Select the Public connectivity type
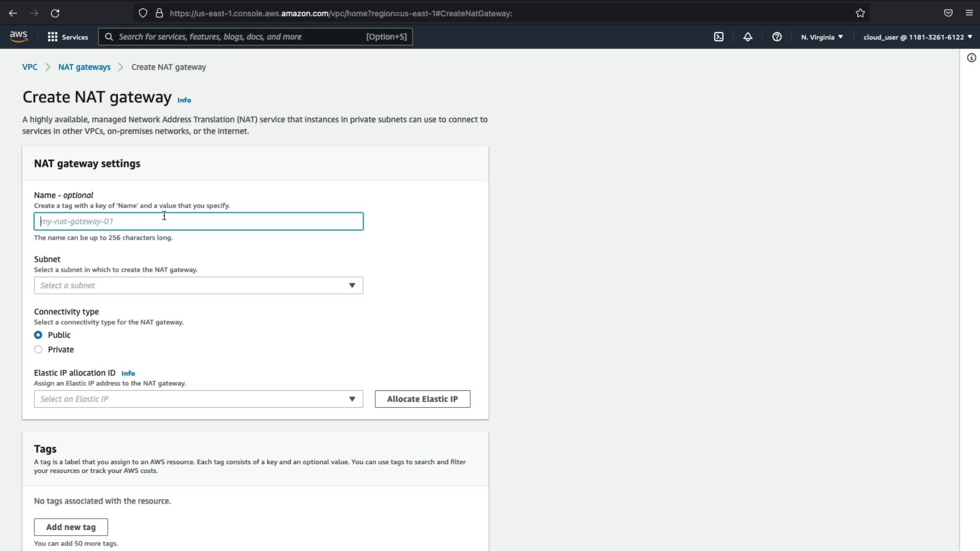 [38, 335]
